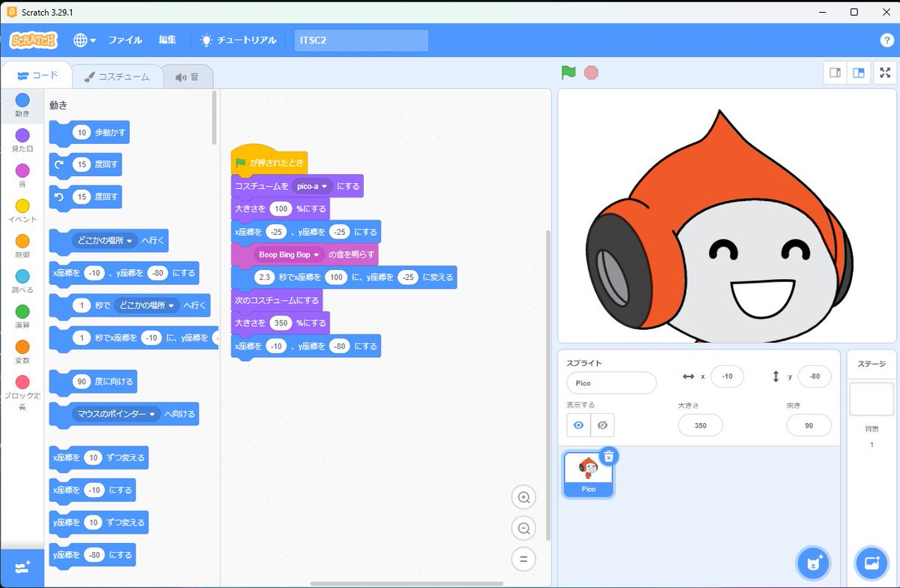Select the 制御 control category

(22, 245)
